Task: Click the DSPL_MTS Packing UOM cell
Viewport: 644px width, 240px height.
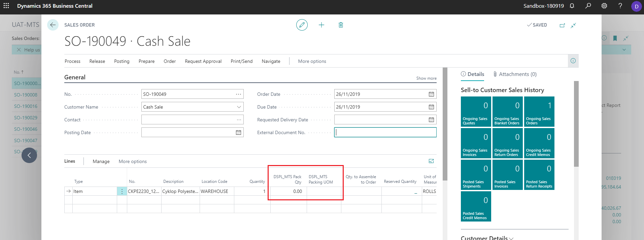Action: click(x=324, y=191)
